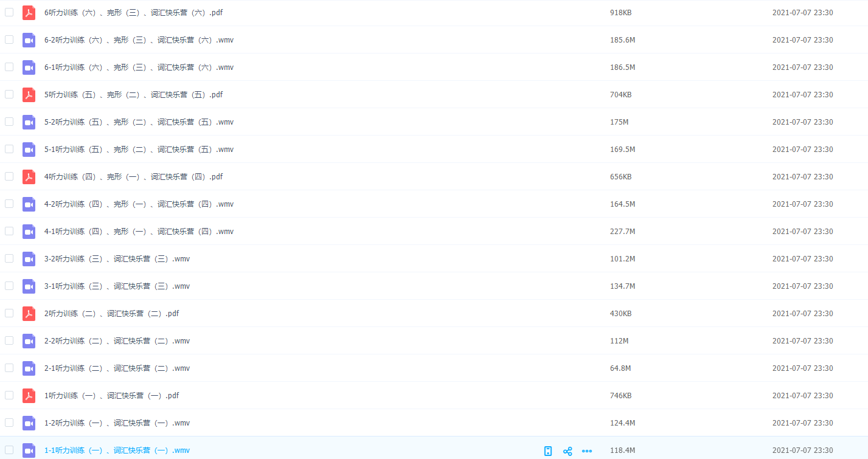
Task: Open file name 3-1听力训练（三）.wmv
Action: pyautogui.click(x=117, y=286)
